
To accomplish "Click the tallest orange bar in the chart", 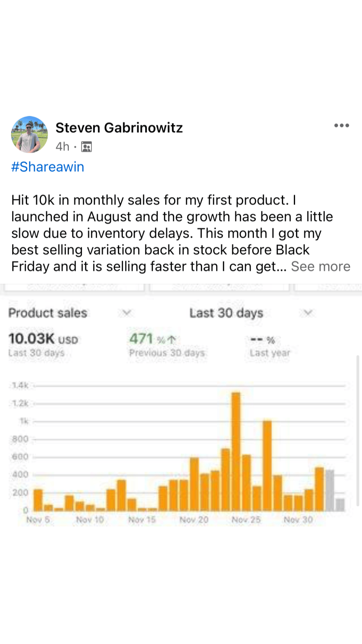I will point(236,452).
